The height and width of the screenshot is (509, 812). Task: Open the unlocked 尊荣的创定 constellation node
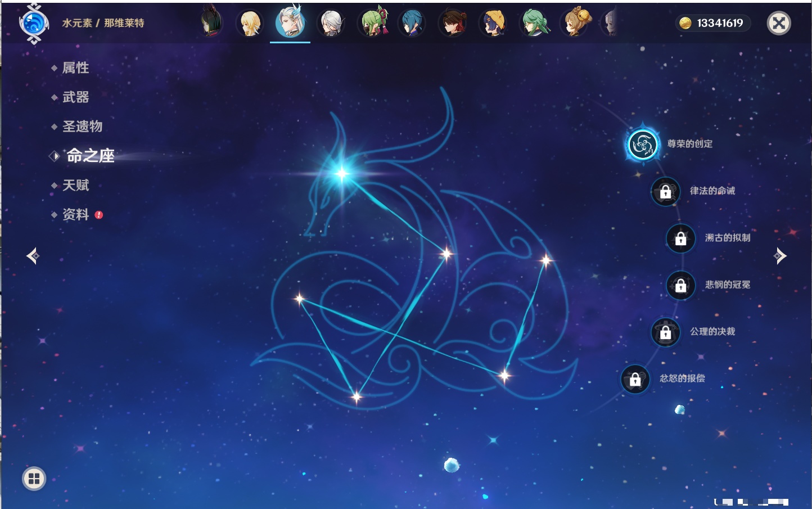click(x=642, y=145)
